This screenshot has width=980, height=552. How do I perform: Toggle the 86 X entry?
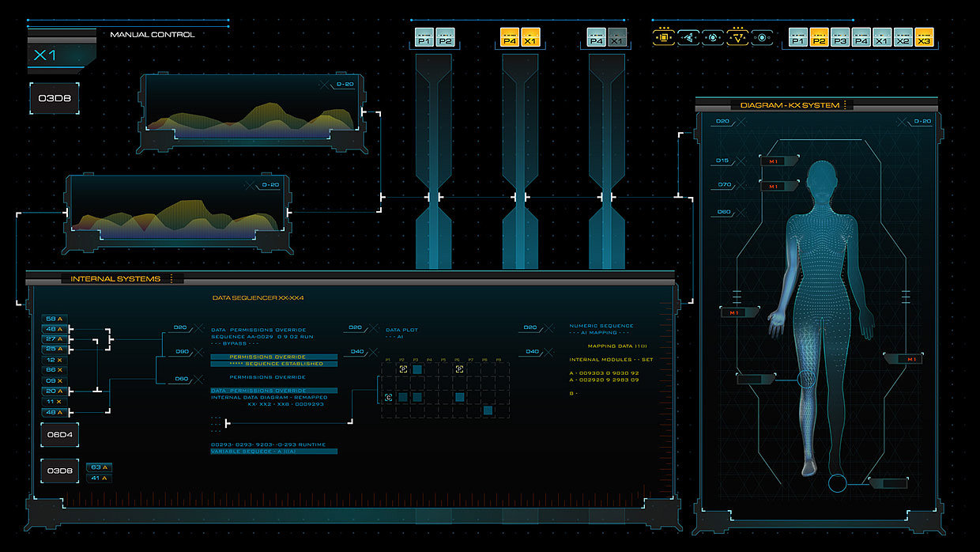[55, 370]
